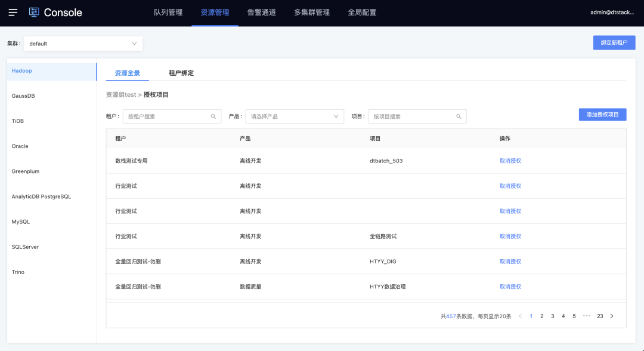Click the 数栈测试专用 tenant cell
The width and height of the screenshot is (644, 351).
coord(131,161)
